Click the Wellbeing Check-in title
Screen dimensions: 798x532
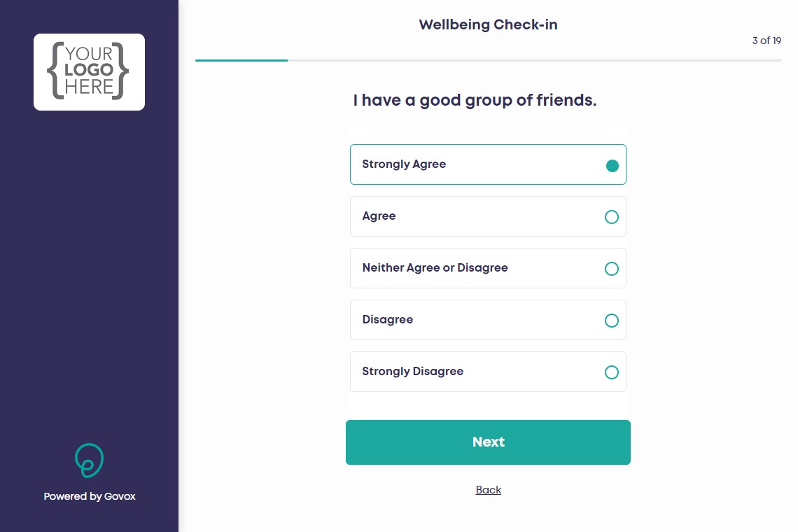(x=488, y=25)
